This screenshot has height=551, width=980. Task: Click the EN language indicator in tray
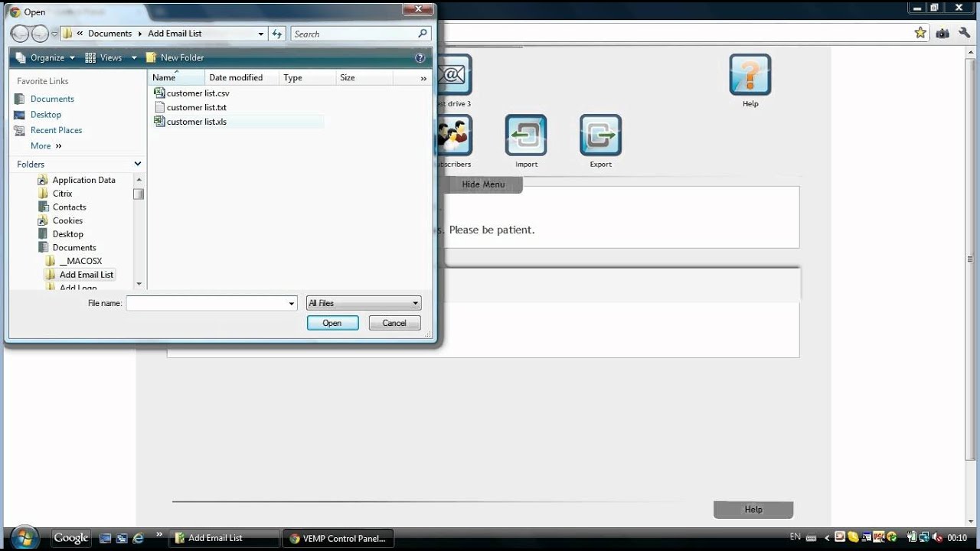pos(795,537)
